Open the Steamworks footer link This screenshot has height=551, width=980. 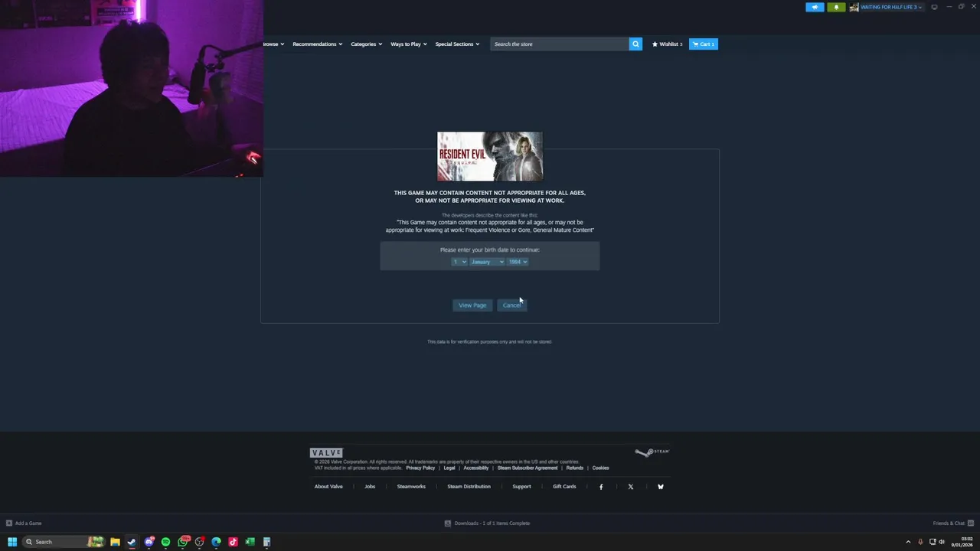(x=411, y=487)
